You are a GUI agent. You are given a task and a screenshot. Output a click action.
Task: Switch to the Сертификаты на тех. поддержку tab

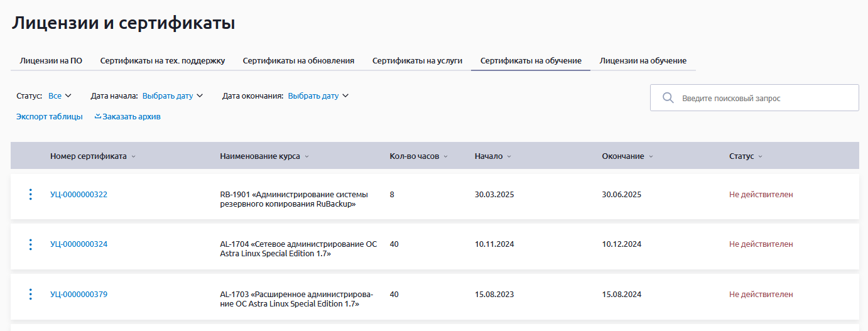[162, 61]
